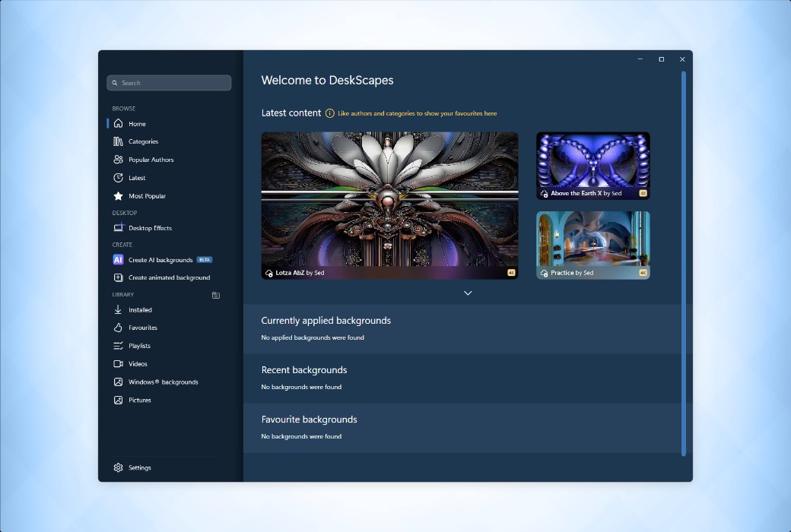Viewport: 791px width, 532px height.
Task: Open Favourites library entry
Action: (x=143, y=328)
